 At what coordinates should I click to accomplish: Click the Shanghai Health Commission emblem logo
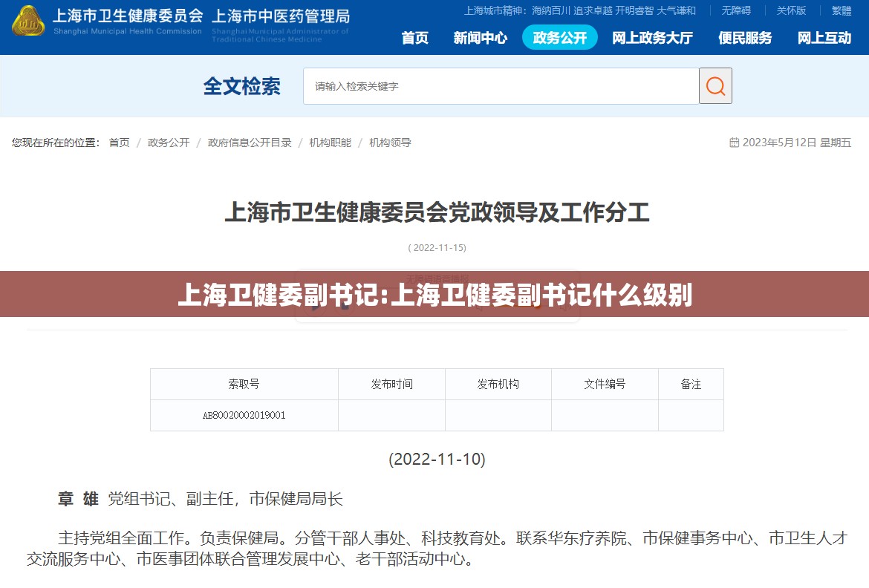click(27, 22)
